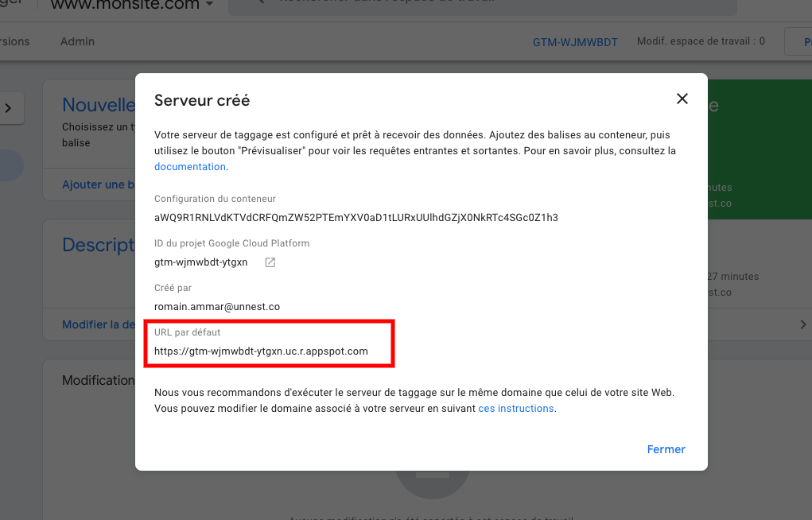The height and width of the screenshot is (520, 812).
Task: Select the container configuration string
Action: coord(355,218)
